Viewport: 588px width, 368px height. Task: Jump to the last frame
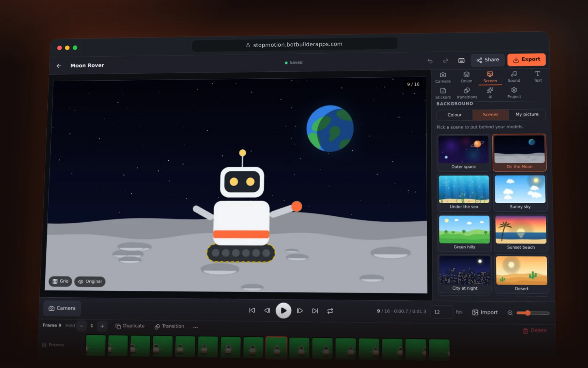(315, 311)
